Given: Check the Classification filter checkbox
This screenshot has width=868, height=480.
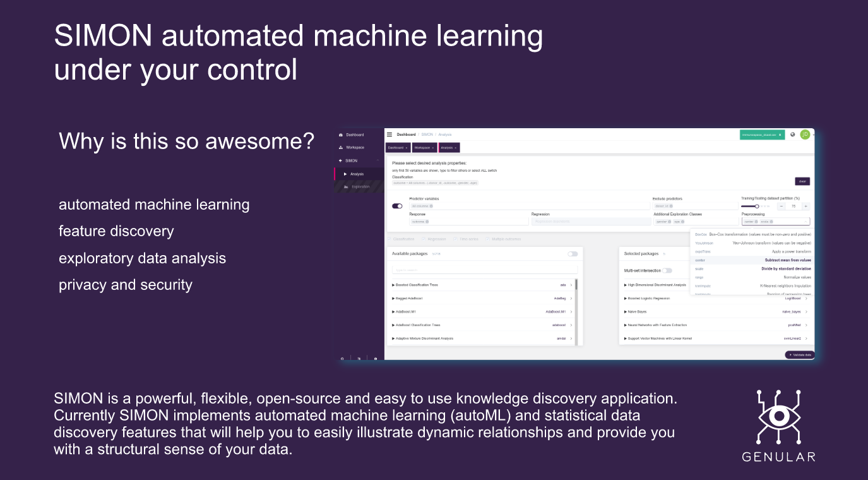Looking at the screenshot, I should tap(389, 239).
